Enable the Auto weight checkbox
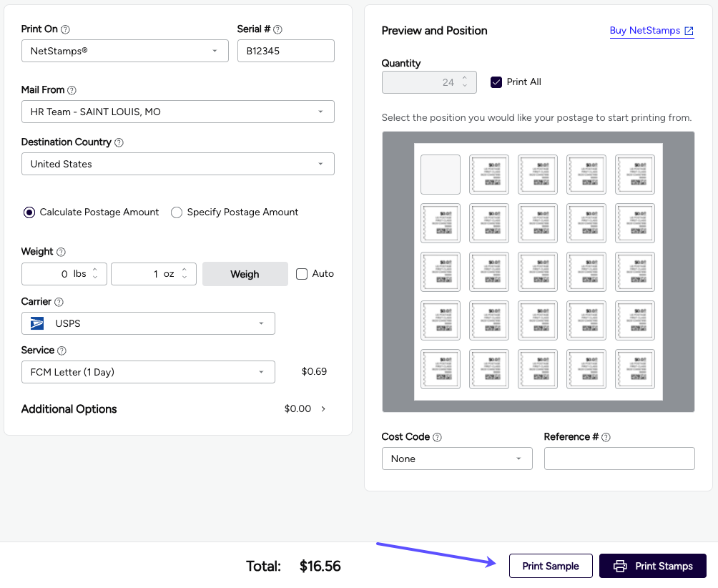Viewport: 718px width, 588px height. pos(302,274)
